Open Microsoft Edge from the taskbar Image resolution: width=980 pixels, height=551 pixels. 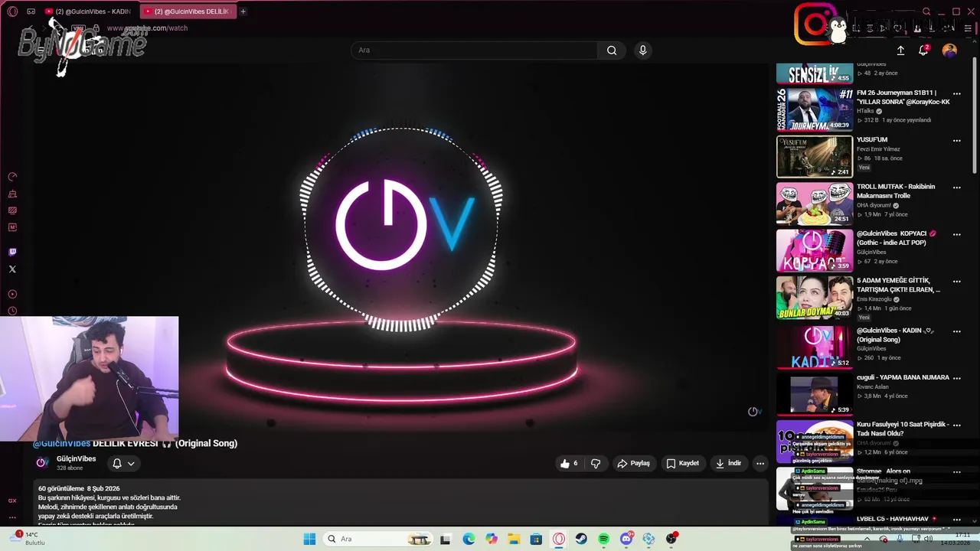coord(469,539)
